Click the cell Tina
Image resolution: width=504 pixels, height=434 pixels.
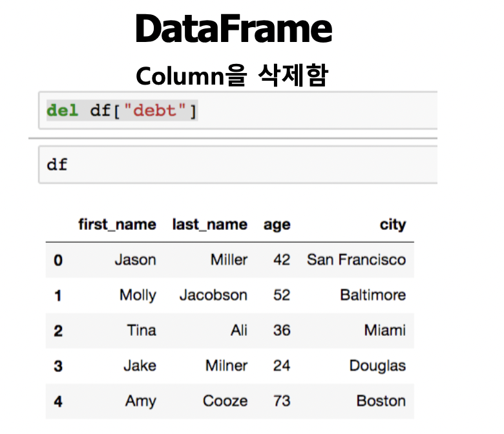click(x=142, y=330)
